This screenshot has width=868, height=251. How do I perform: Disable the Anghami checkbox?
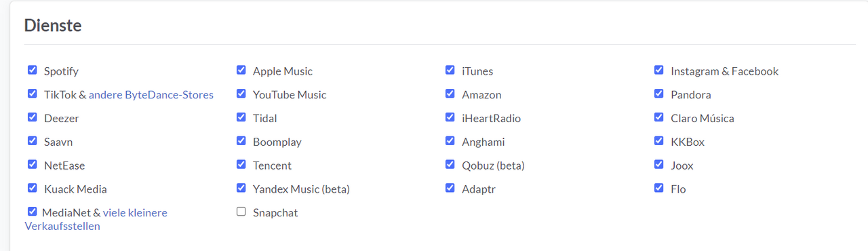[450, 141]
